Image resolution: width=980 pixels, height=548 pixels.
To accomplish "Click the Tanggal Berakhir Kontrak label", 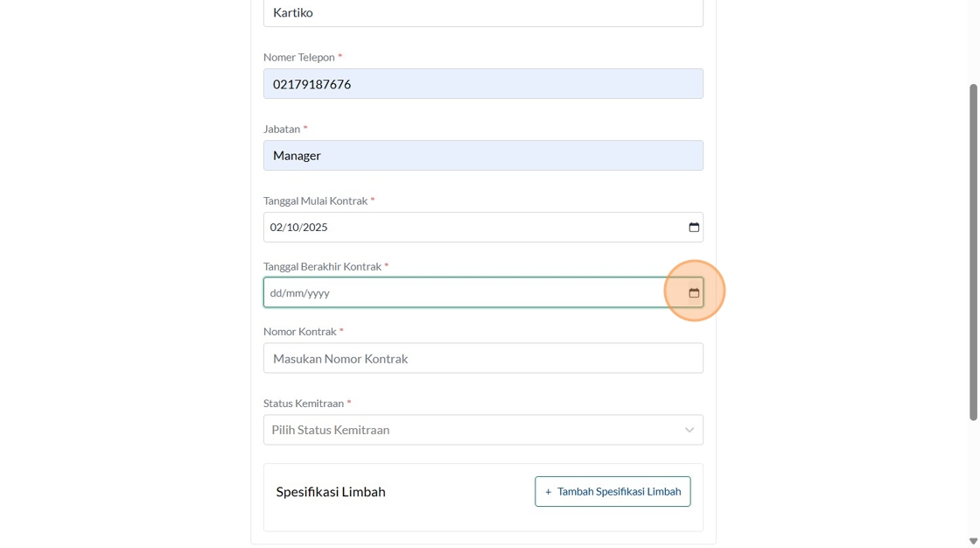I will coord(322,266).
